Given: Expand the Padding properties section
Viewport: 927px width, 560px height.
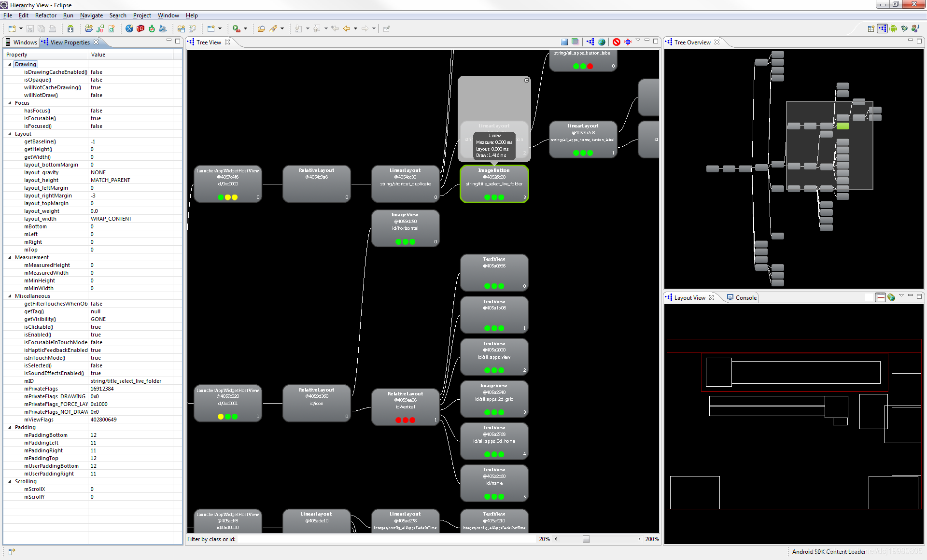Looking at the screenshot, I should pos(11,427).
